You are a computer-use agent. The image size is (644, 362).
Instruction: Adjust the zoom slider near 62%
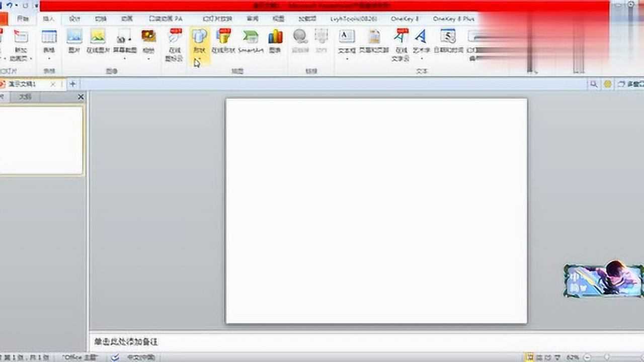607,357
